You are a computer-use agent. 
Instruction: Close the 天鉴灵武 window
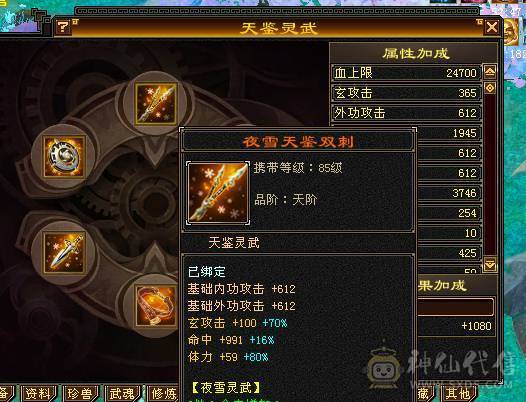click(x=491, y=27)
